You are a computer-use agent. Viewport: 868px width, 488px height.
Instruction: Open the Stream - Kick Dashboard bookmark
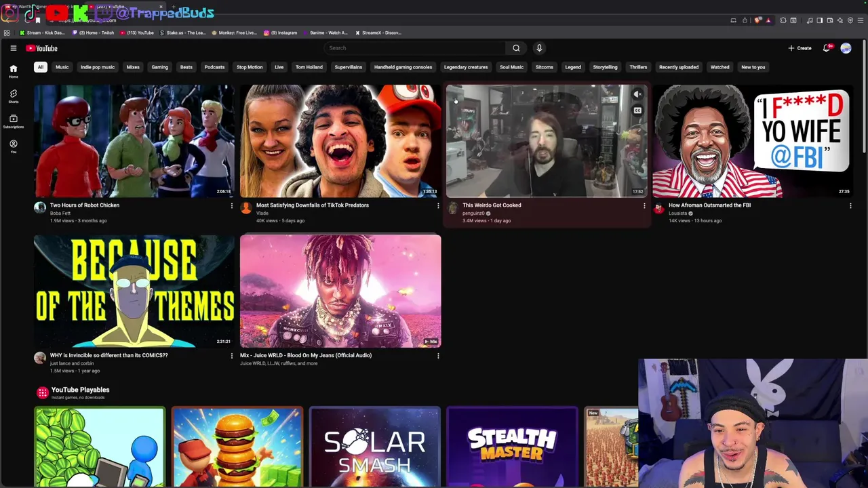coord(43,33)
